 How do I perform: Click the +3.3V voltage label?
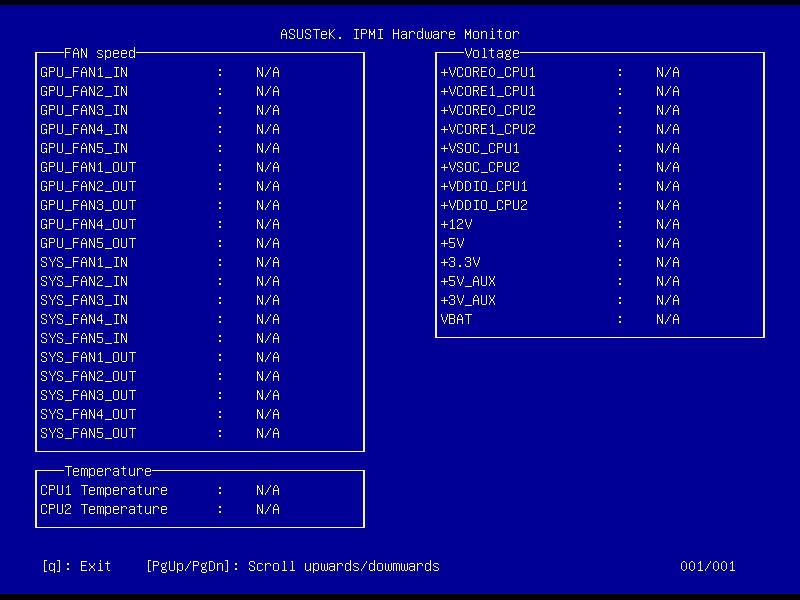click(460, 262)
